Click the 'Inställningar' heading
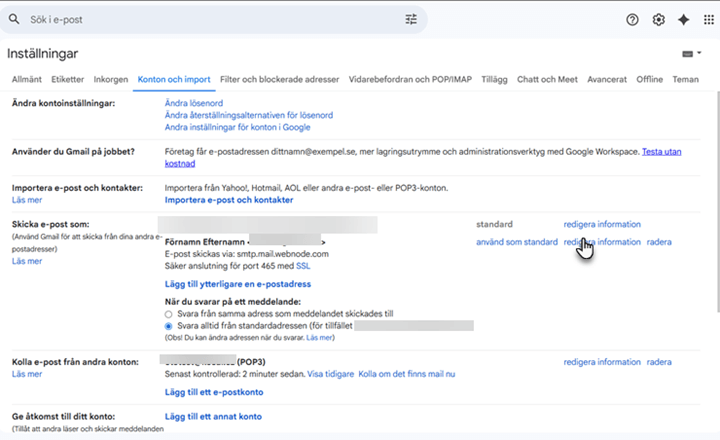The width and height of the screenshot is (720, 440). click(42, 54)
